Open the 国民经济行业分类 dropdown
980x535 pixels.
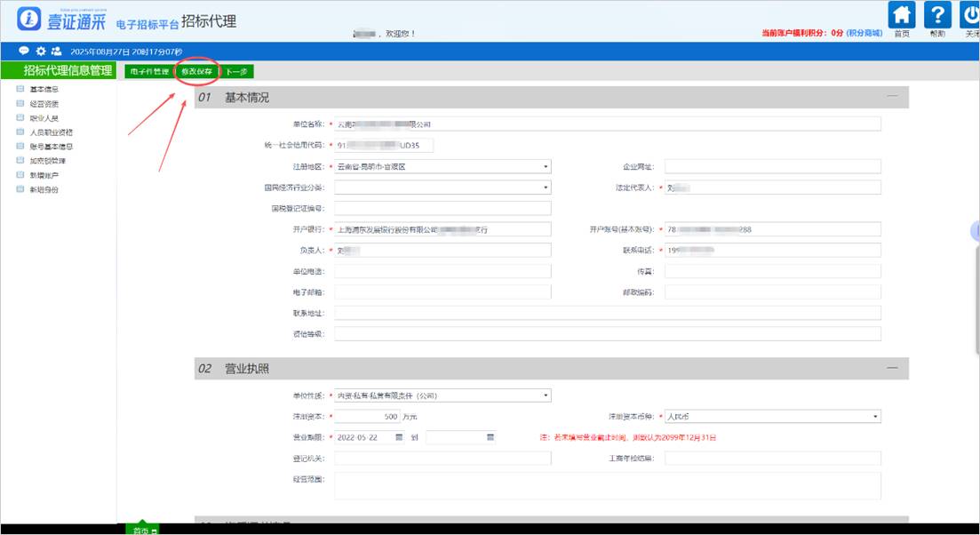(546, 188)
